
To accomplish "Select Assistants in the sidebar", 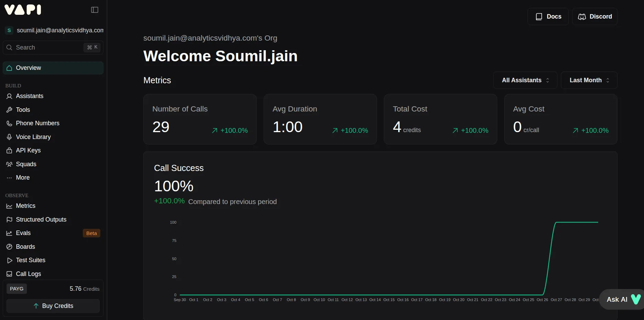I will (x=29, y=96).
